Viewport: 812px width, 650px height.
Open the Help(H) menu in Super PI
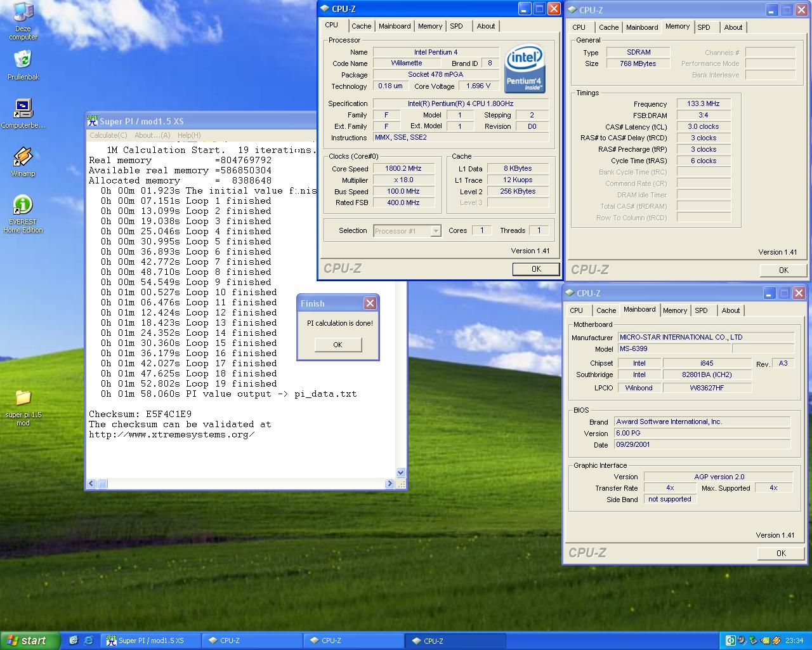click(189, 135)
